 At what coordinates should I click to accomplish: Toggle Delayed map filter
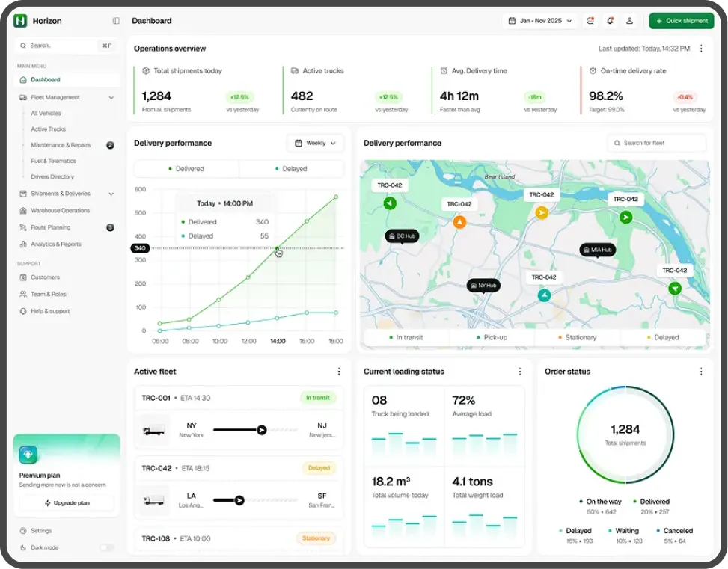(x=663, y=337)
